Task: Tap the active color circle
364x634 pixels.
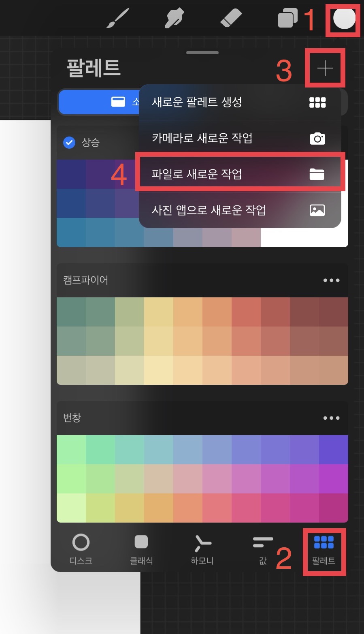Action: pyautogui.click(x=344, y=18)
